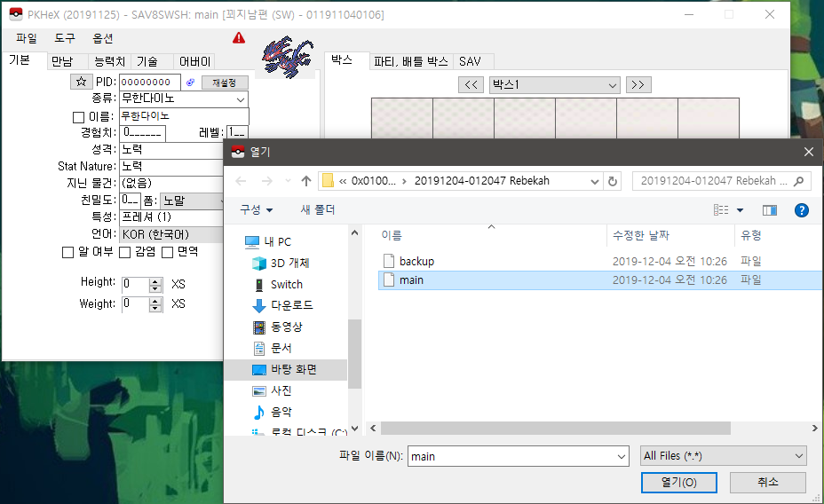Open the 도구 menu in PKHeX
The image size is (824, 504).
65,38
